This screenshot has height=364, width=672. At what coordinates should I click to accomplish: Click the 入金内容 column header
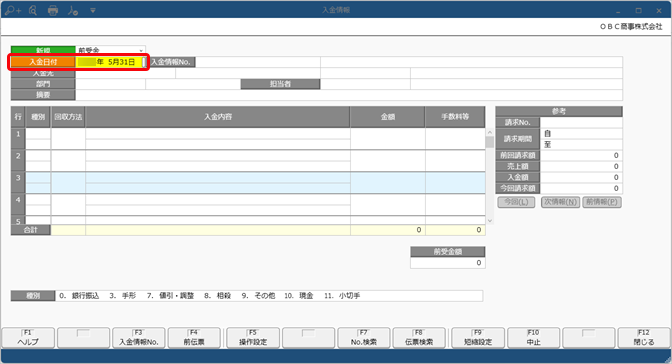[x=218, y=117]
